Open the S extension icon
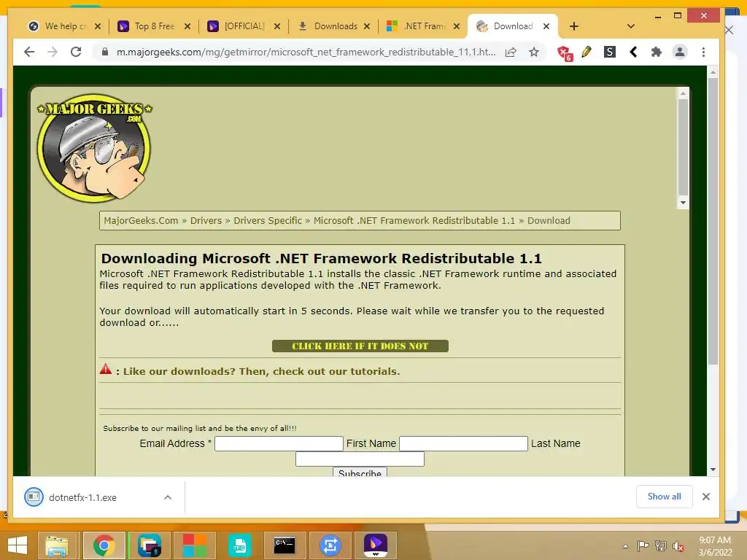The width and height of the screenshot is (747, 560). tap(609, 52)
